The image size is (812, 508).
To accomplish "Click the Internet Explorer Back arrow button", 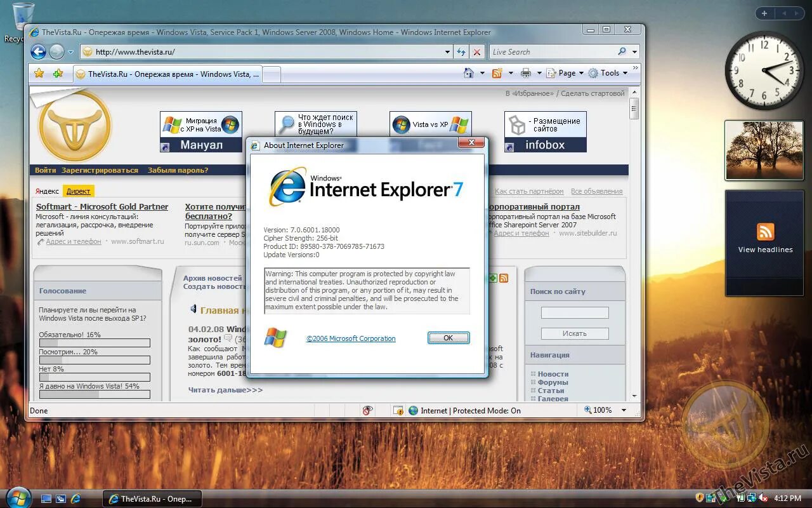I will 38,52.
